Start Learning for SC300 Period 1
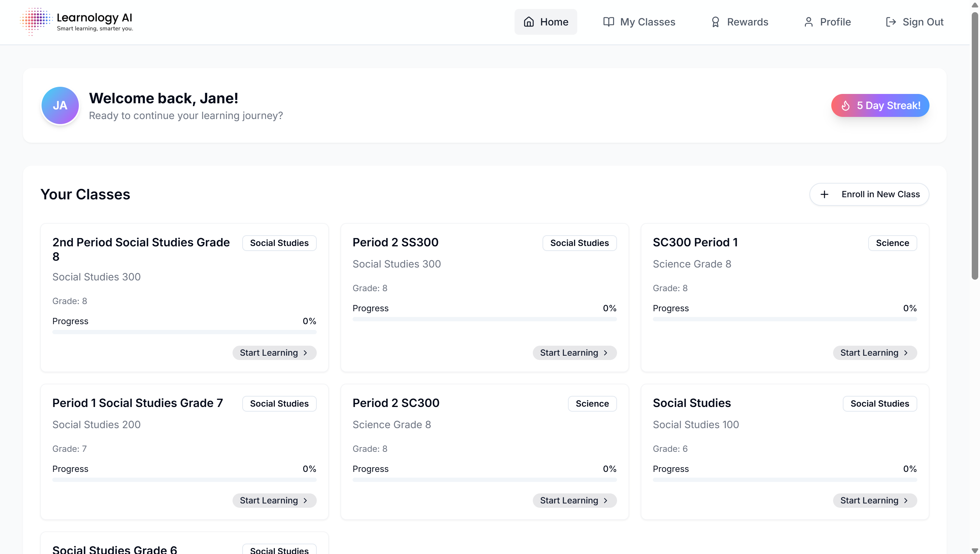Screen dimensions: 980x554 (875, 353)
